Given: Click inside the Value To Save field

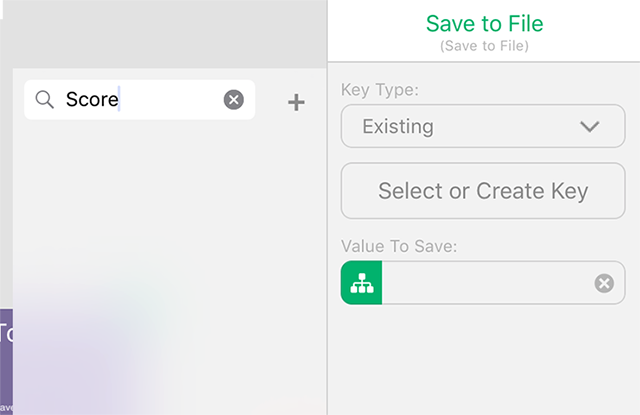Looking at the screenshot, I should pyautogui.click(x=488, y=283).
